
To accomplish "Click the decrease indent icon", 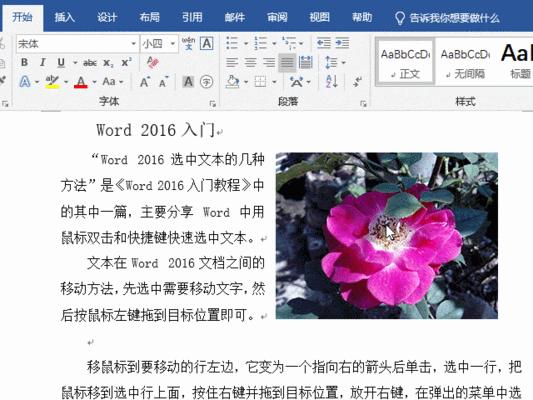I will 324,43.
